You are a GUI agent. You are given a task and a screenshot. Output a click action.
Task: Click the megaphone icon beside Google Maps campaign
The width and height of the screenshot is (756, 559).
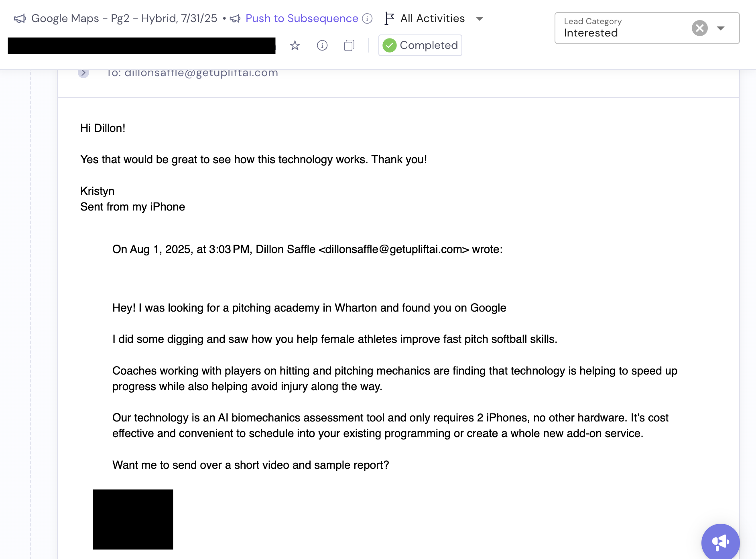point(20,18)
